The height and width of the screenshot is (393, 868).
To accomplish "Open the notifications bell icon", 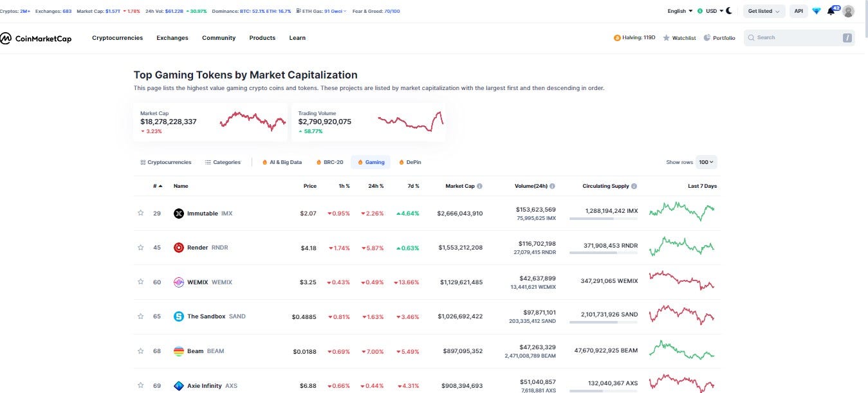I will [x=831, y=11].
